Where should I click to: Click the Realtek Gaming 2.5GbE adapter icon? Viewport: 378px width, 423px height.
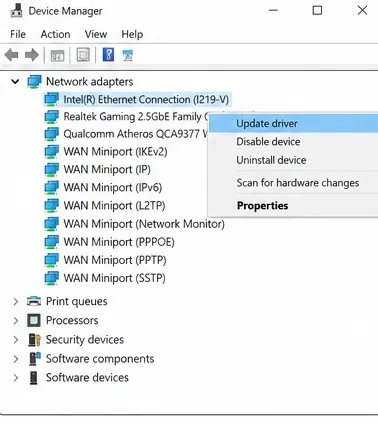52,117
